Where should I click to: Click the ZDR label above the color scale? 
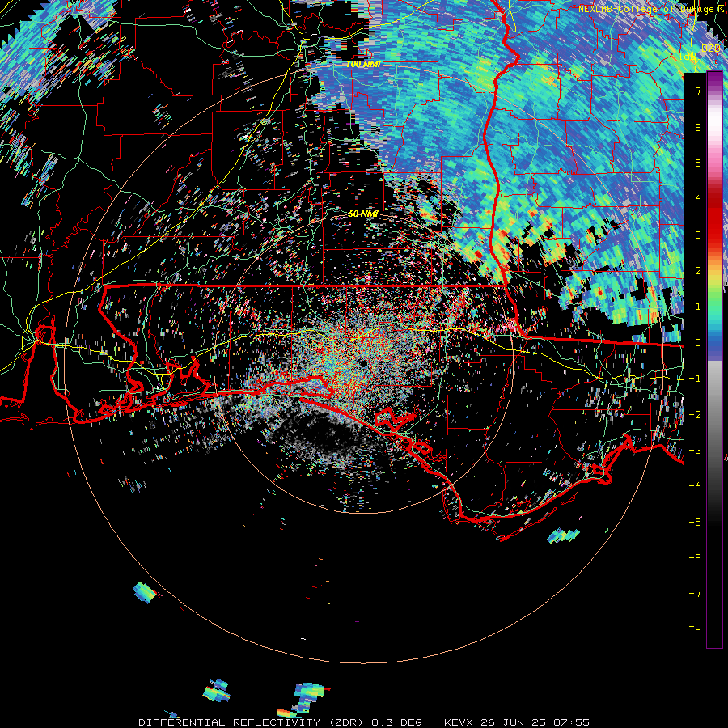click(710, 49)
